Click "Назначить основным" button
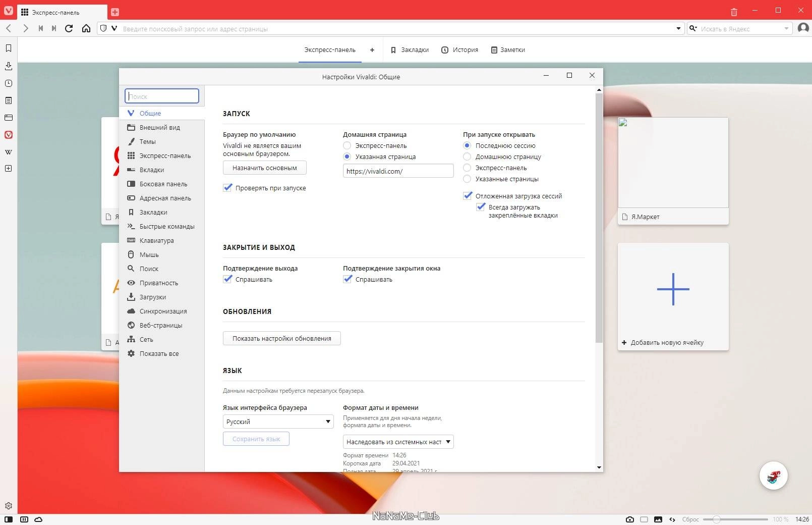Image resolution: width=812 pixels, height=525 pixels. (x=264, y=168)
